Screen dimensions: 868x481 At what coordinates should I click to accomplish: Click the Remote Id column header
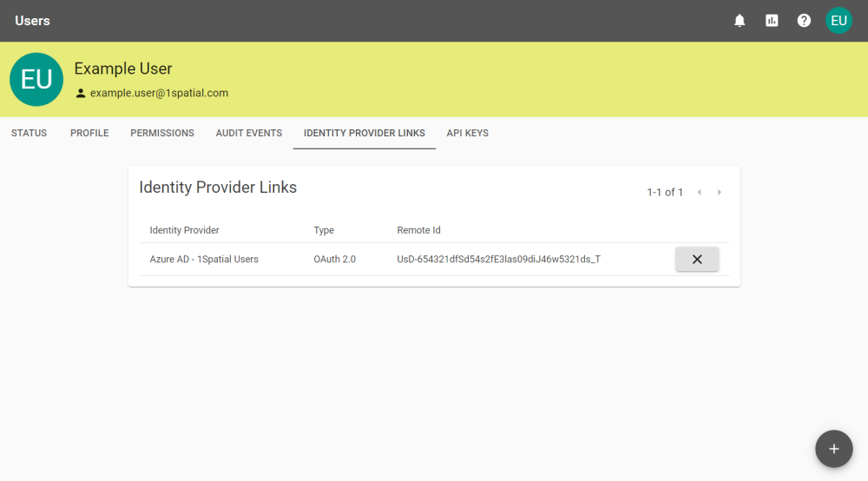coord(418,230)
